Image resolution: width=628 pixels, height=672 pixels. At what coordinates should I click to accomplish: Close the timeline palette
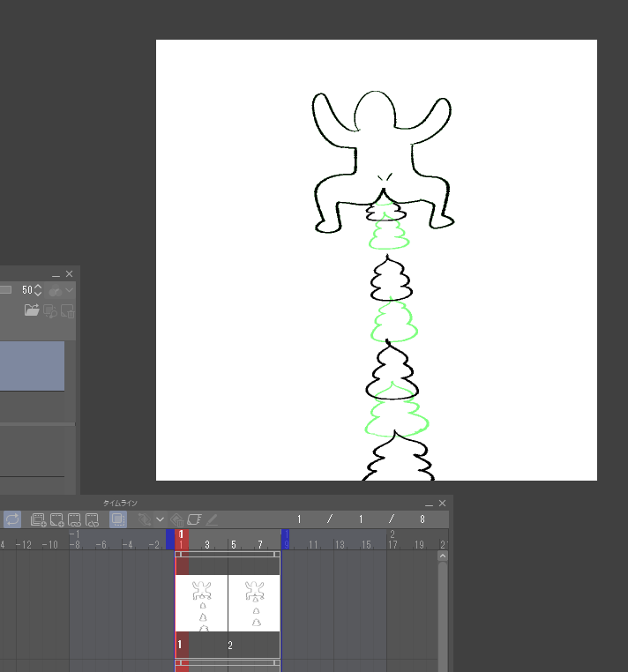point(443,504)
